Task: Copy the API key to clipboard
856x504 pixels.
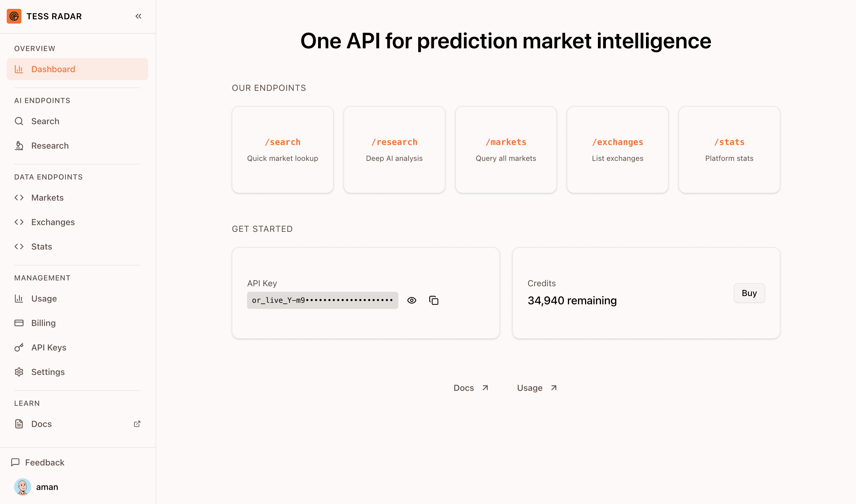Action: coord(434,300)
